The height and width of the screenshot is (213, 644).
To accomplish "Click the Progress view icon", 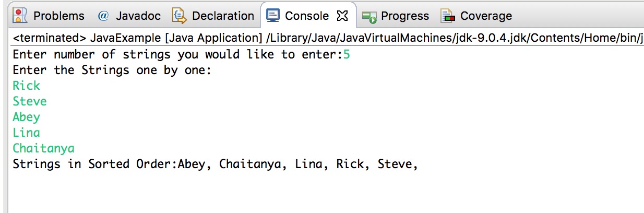I will (x=369, y=17).
